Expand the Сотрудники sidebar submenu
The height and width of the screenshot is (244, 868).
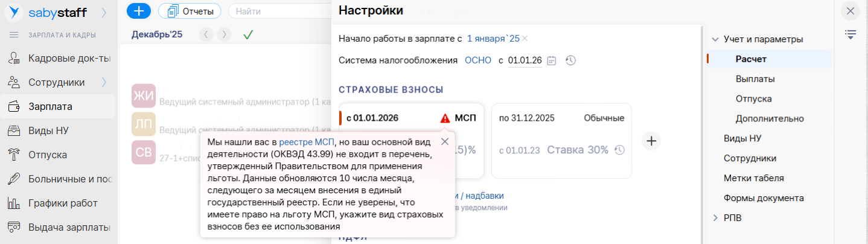[104, 82]
